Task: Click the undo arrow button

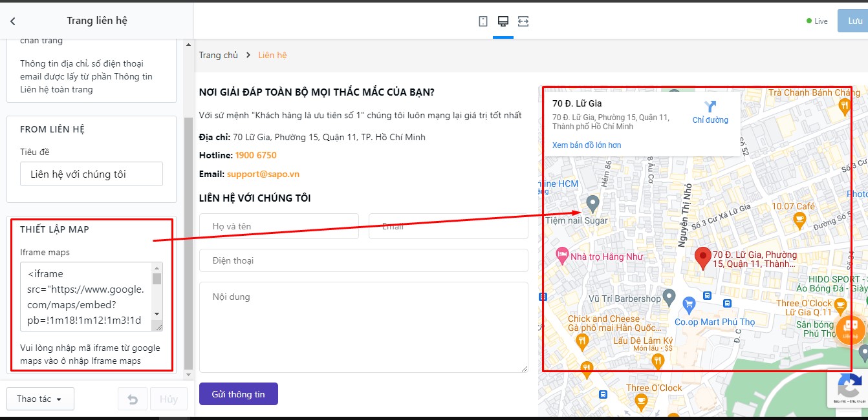Action: (133, 399)
